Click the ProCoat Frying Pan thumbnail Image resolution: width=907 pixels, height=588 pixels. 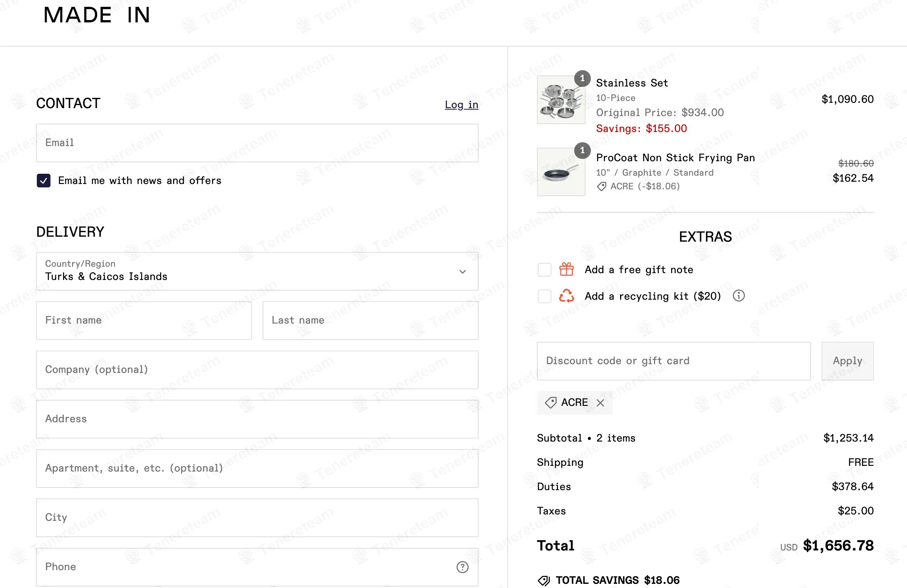tap(561, 172)
